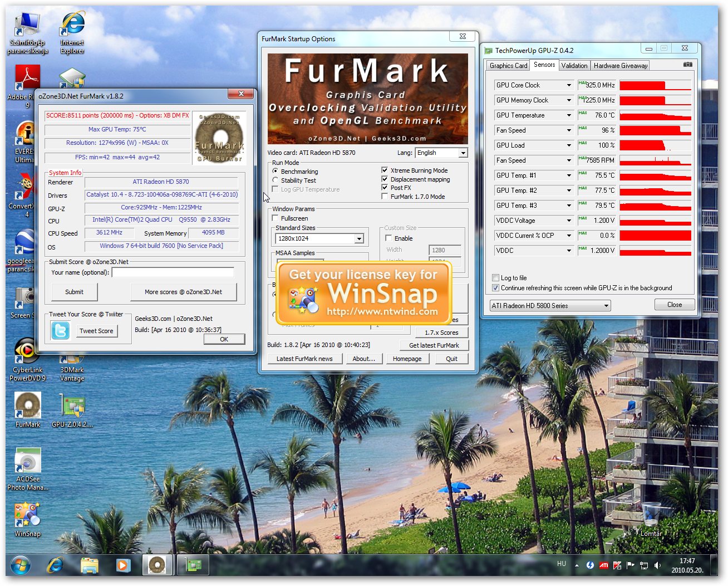The width and height of the screenshot is (728, 586).
Task: Launch Internet Explorer from the taskbar
Action: coord(55,566)
